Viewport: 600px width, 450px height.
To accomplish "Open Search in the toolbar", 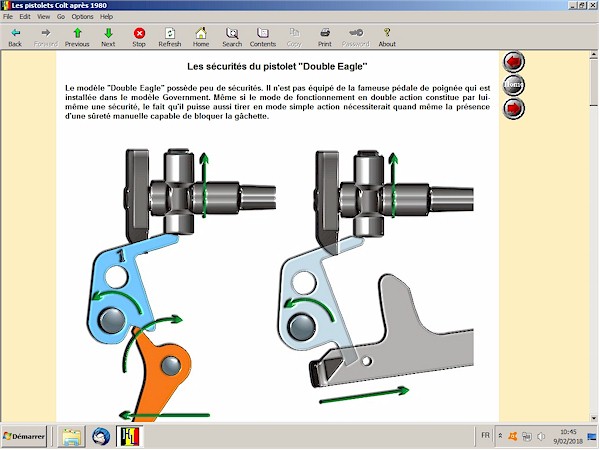I will point(232,37).
